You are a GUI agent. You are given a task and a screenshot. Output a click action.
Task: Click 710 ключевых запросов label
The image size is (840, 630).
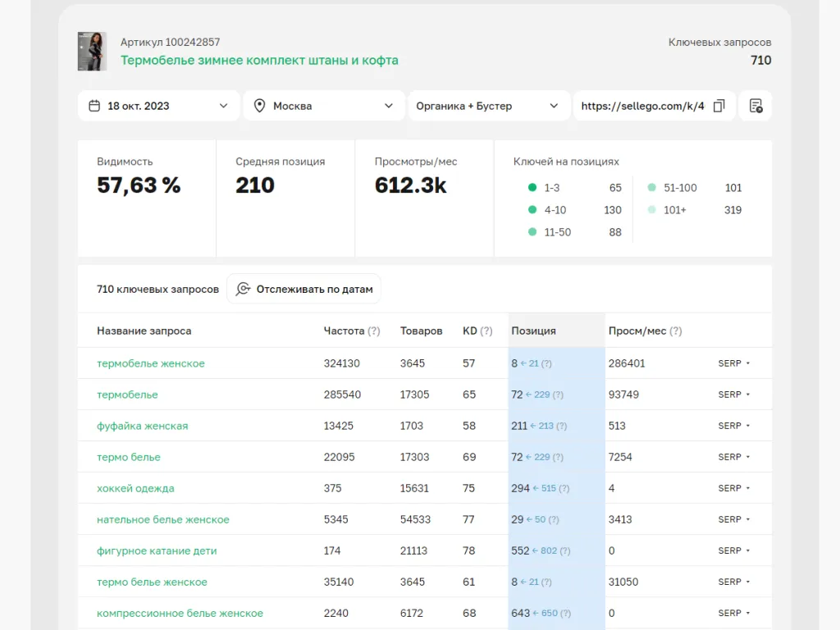[157, 290]
